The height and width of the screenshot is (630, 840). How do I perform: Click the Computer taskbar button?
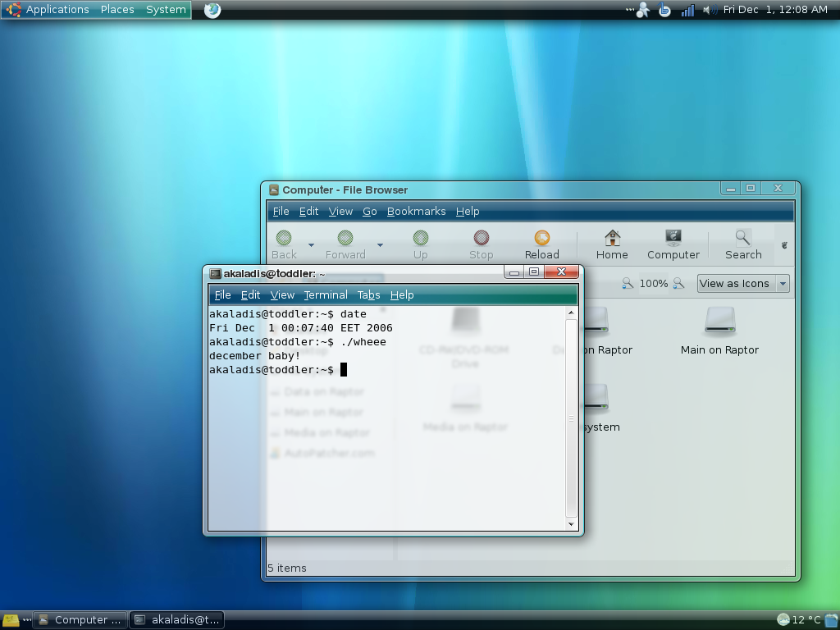79,619
